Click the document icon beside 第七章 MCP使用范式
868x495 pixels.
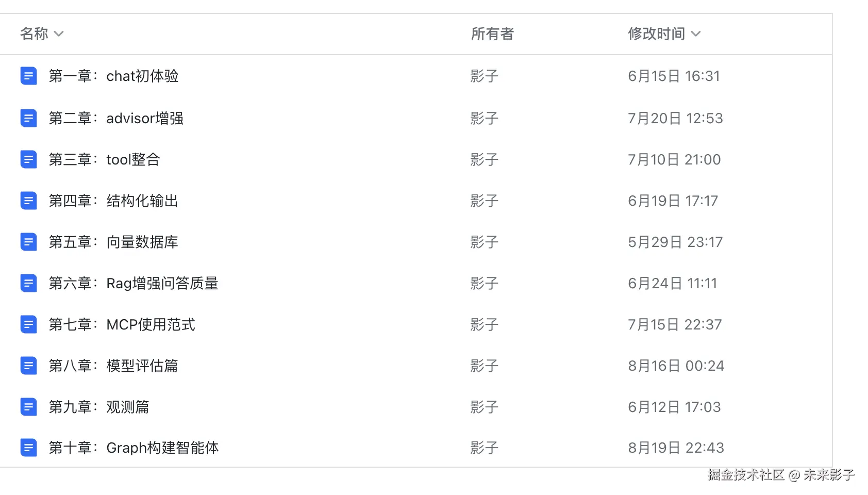pos(28,324)
